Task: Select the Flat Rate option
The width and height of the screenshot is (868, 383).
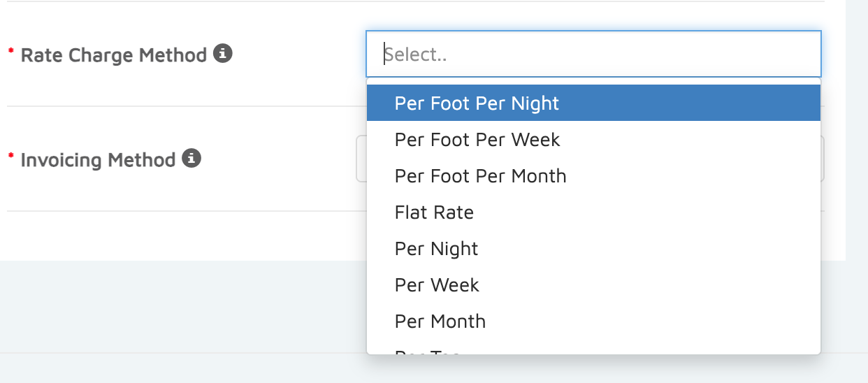Action: point(434,212)
